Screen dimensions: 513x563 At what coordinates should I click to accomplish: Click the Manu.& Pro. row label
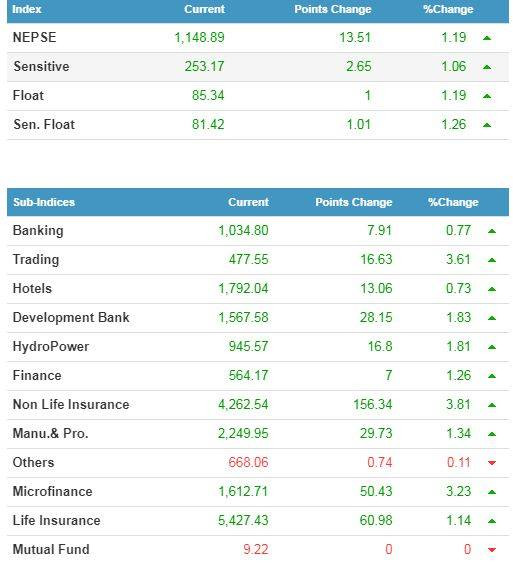tap(50, 433)
